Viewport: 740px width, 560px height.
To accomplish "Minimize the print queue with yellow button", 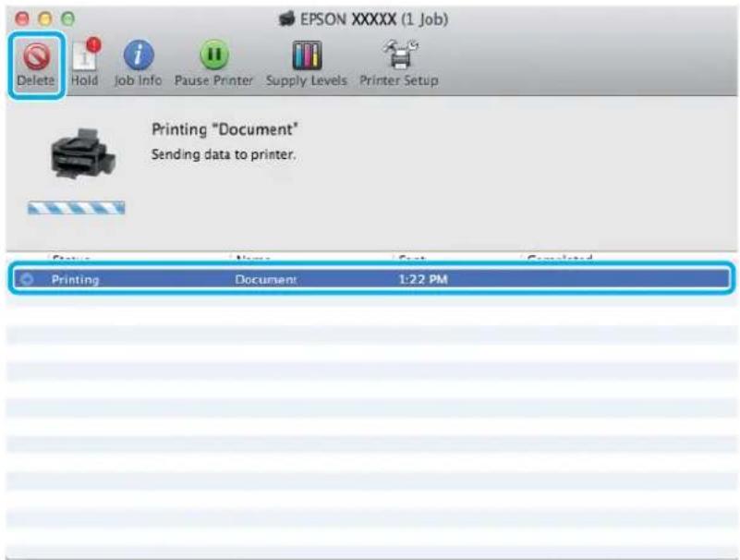I will (x=45, y=18).
